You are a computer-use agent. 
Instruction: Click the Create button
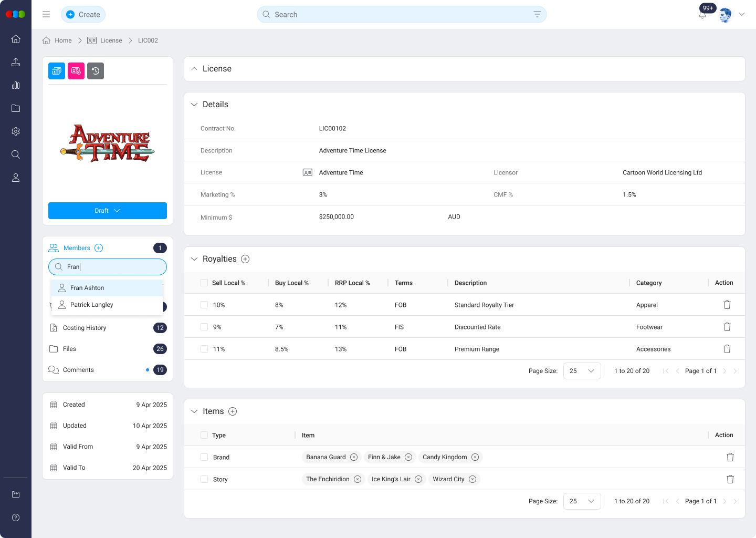tap(83, 15)
